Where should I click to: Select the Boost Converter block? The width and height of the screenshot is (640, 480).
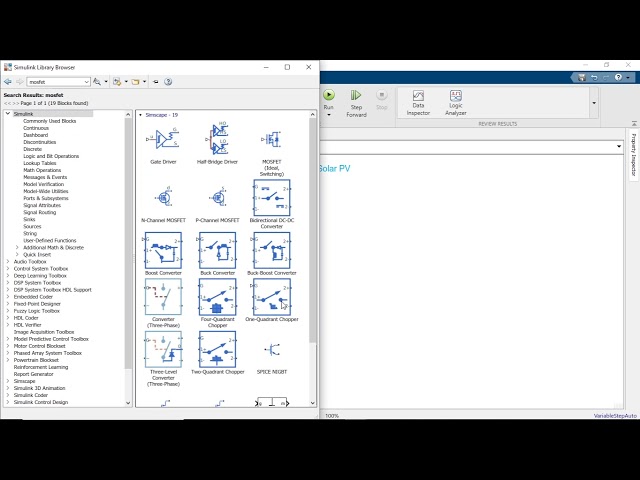[163, 250]
